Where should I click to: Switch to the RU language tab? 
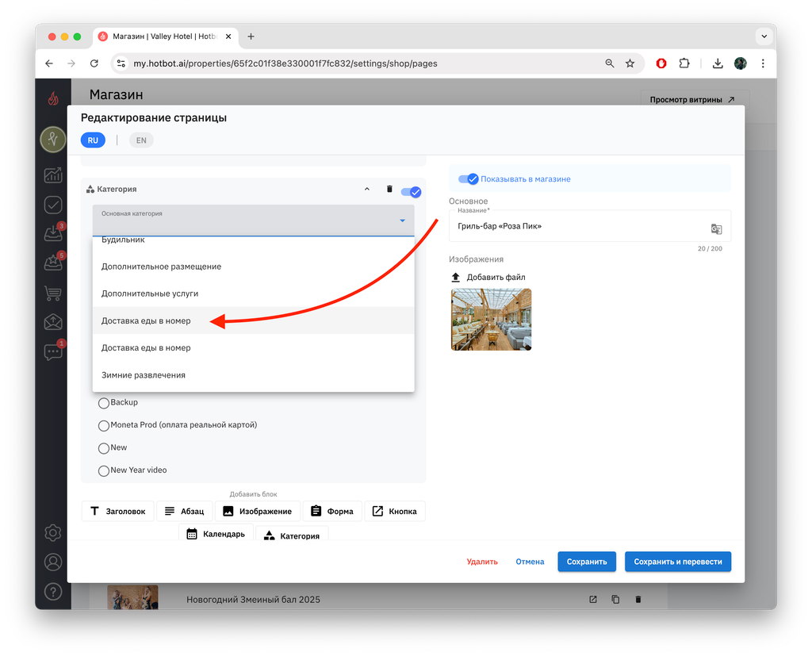pyautogui.click(x=94, y=140)
